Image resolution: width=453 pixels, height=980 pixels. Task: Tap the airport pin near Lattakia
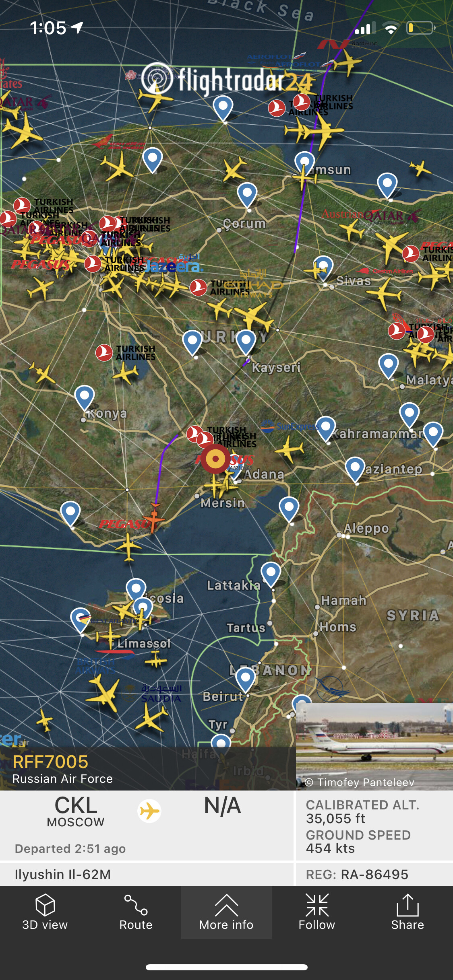pos(271,574)
